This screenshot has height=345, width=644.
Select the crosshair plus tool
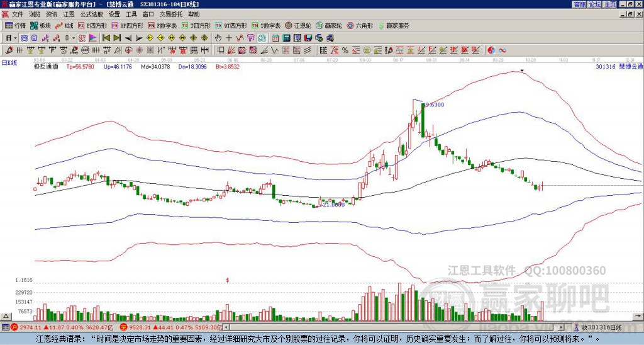pos(229,38)
